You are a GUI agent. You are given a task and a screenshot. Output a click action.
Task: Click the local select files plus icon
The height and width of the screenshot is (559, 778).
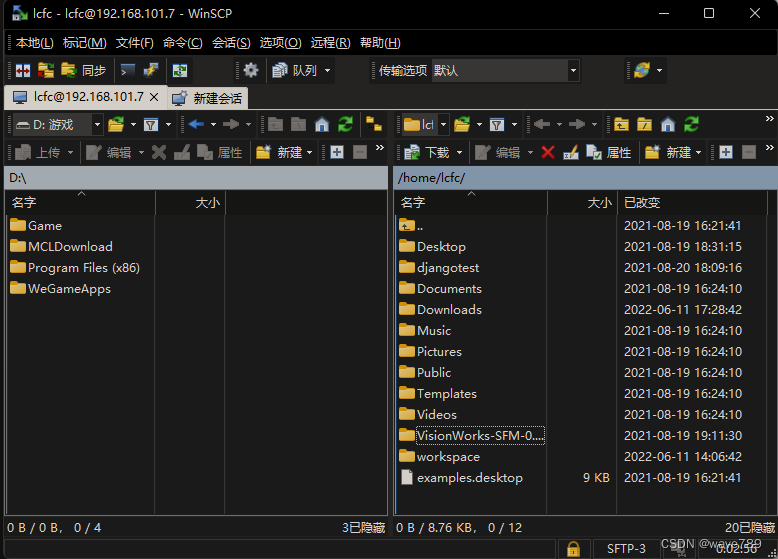click(x=337, y=152)
